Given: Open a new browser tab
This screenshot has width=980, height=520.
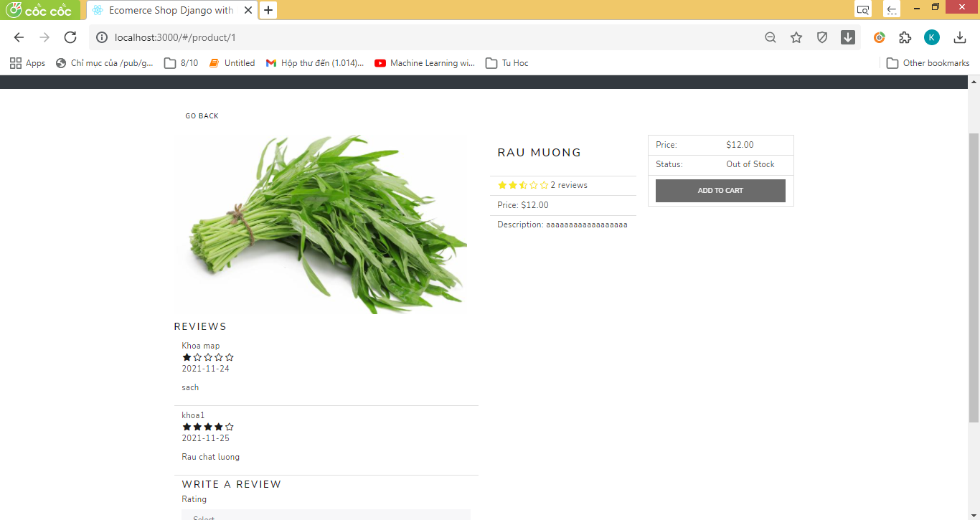Looking at the screenshot, I should [268, 10].
